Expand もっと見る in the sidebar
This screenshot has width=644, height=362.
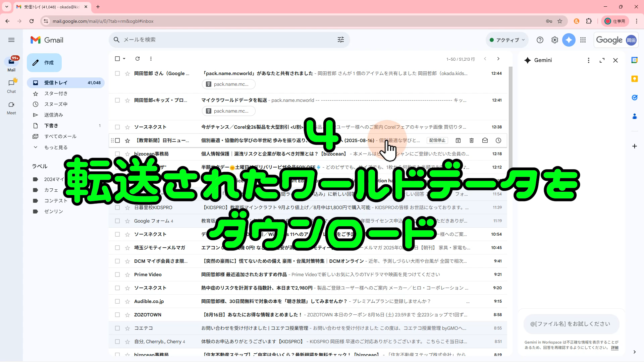[x=56, y=147]
